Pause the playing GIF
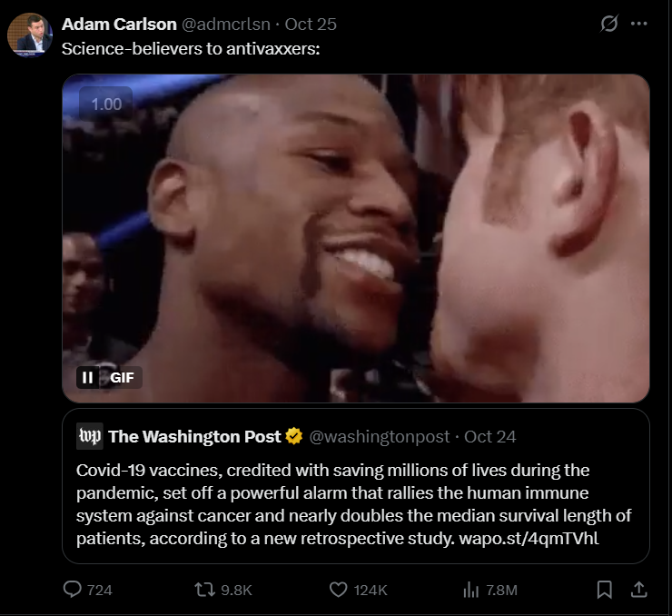Screen dimensions: 672x616 (x=87, y=377)
